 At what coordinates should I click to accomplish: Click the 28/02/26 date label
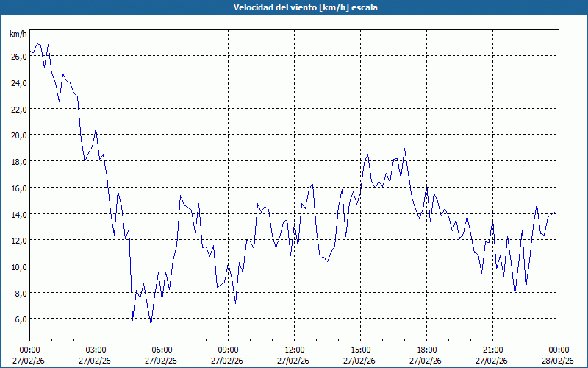coord(558,361)
